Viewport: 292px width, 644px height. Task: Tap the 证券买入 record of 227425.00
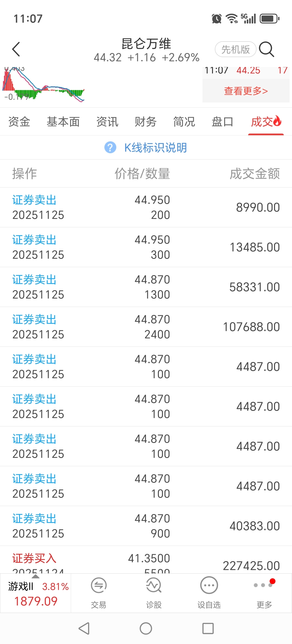pos(146,562)
